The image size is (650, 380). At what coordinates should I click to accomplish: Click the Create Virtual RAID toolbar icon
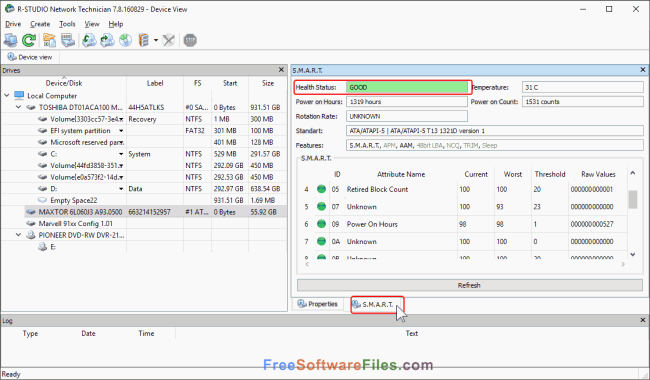point(143,40)
